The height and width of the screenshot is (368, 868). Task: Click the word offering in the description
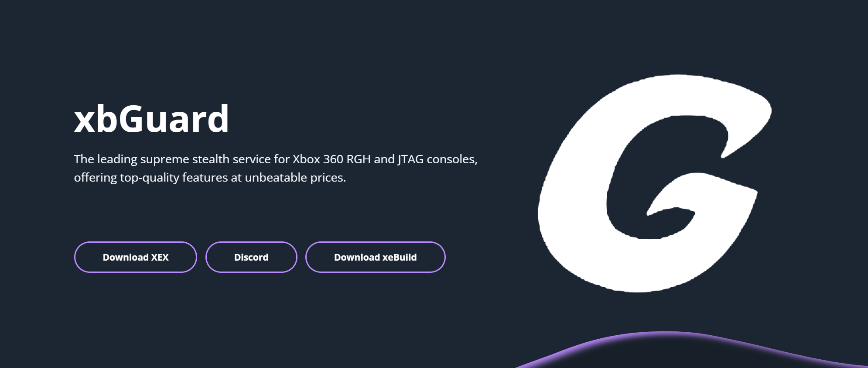pos(95,178)
